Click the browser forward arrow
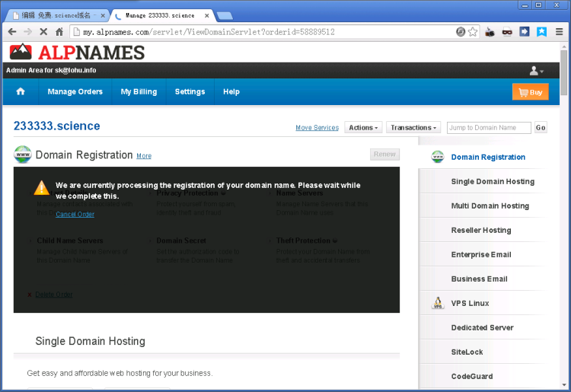 pos(27,32)
